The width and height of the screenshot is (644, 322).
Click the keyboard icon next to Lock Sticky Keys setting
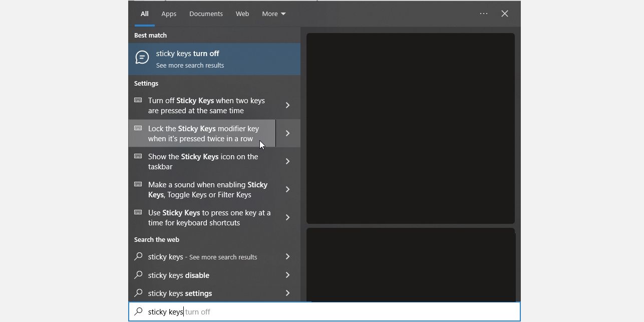tap(139, 129)
